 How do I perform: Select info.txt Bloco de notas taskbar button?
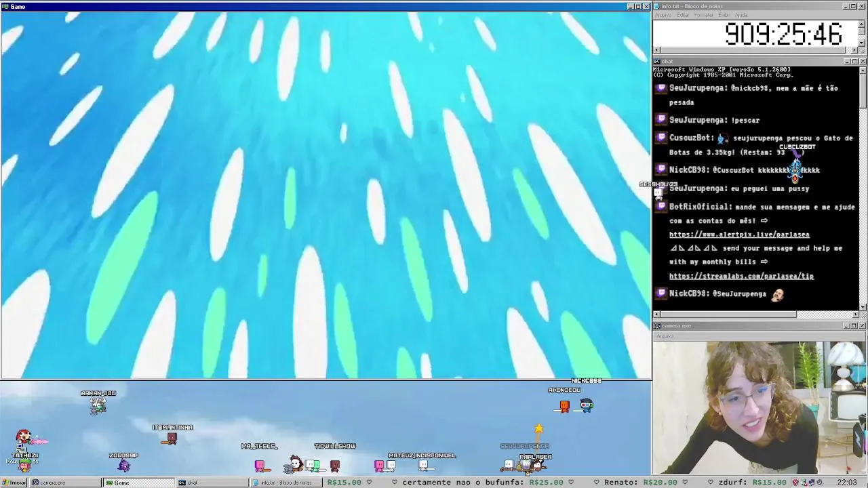coord(285,483)
